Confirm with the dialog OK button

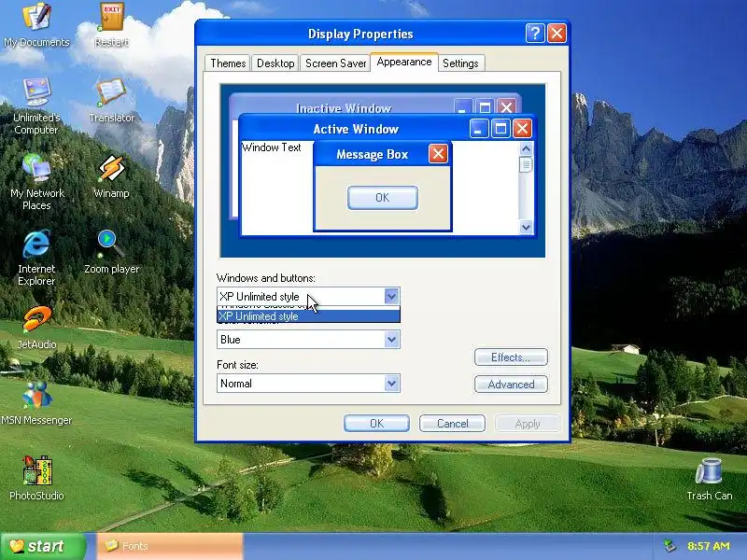click(x=376, y=424)
